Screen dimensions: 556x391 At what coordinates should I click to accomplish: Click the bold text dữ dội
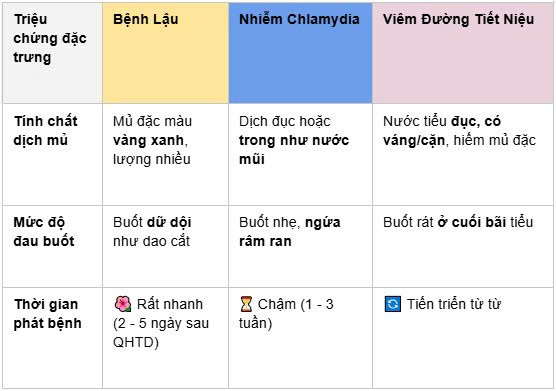pyautogui.click(x=169, y=222)
